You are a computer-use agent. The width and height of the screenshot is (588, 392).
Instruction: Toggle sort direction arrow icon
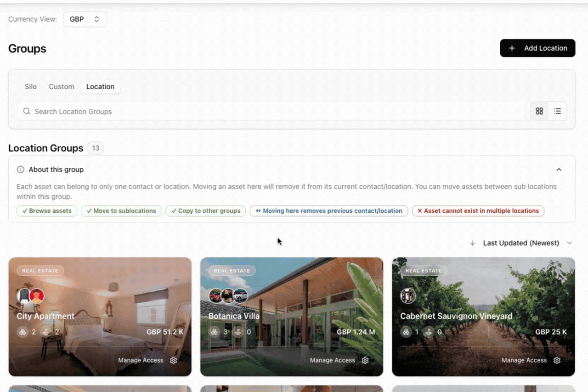[472, 243]
